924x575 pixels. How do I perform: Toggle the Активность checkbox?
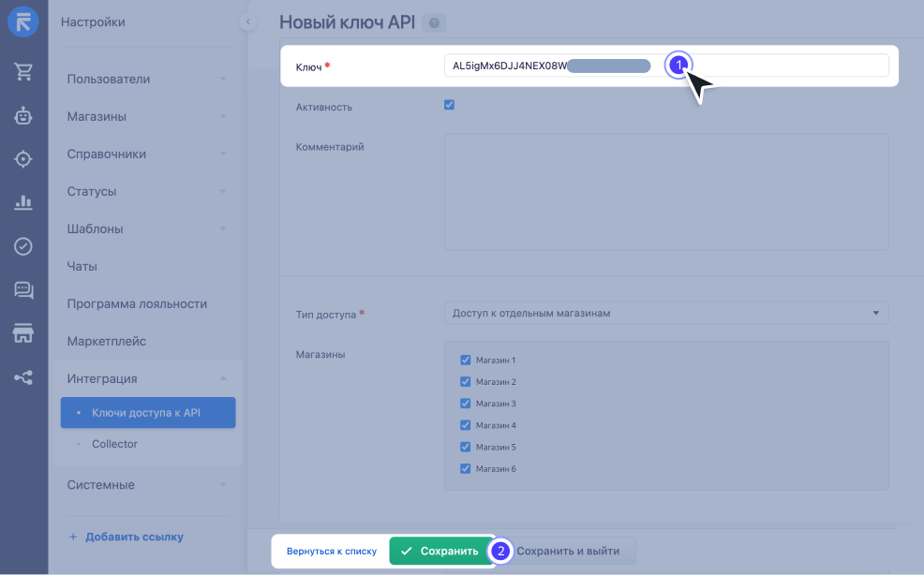point(449,105)
